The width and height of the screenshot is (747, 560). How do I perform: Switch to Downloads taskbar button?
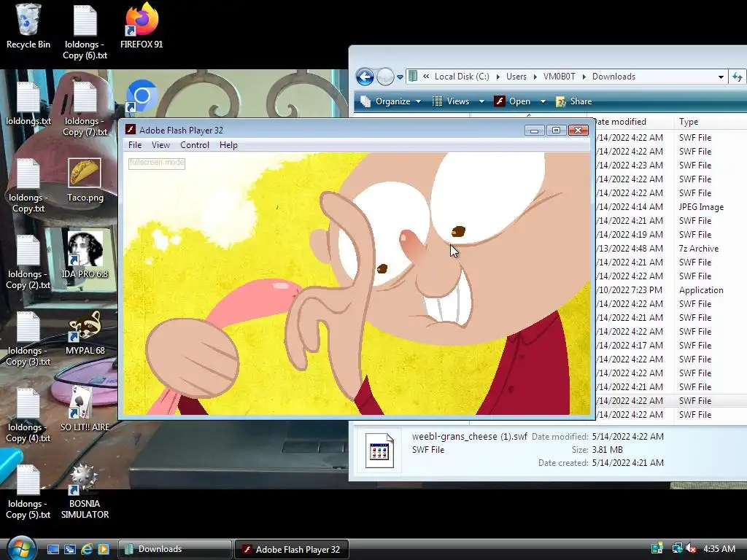(x=174, y=549)
